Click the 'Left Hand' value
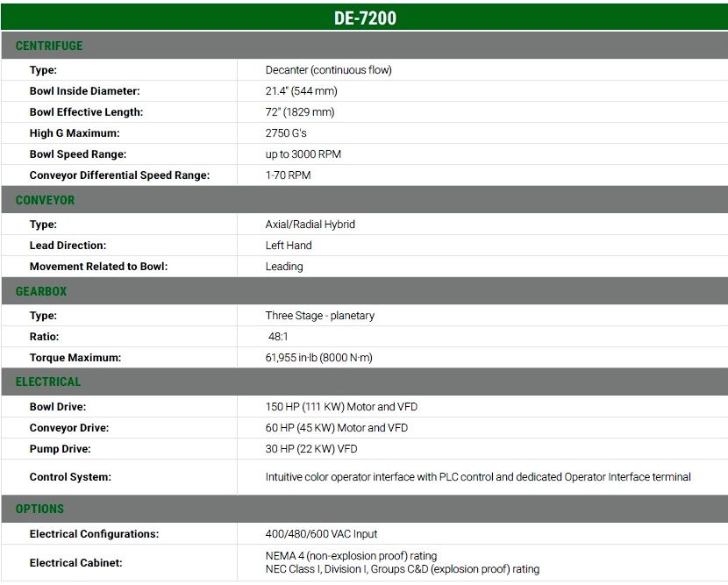Image resolution: width=728 pixels, height=585 pixels. coord(289,246)
